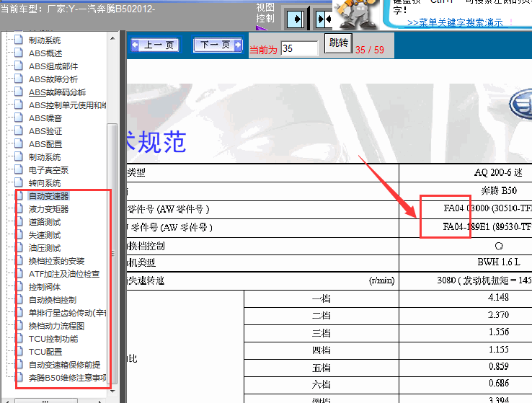The width and height of the screenshot is (532, 403).
Task: Click the page icon beside TCU配置
Action: (x=20, y=351)
